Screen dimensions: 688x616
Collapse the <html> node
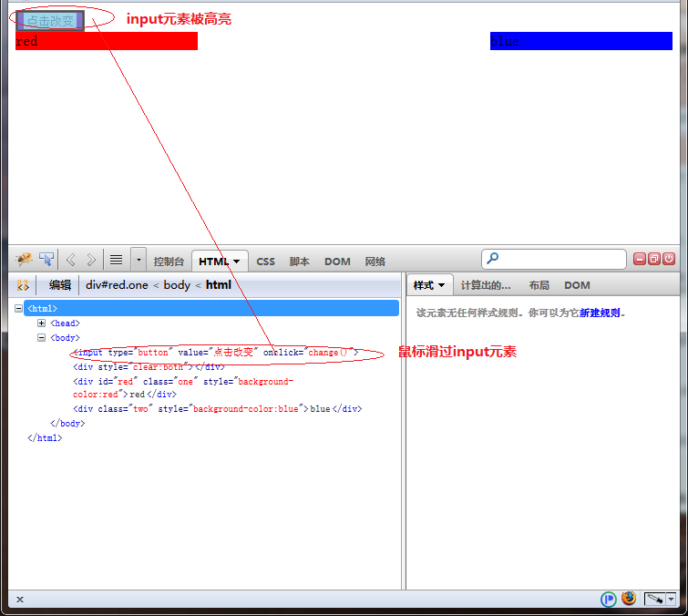pyautogui.click(x=18, y=308)
